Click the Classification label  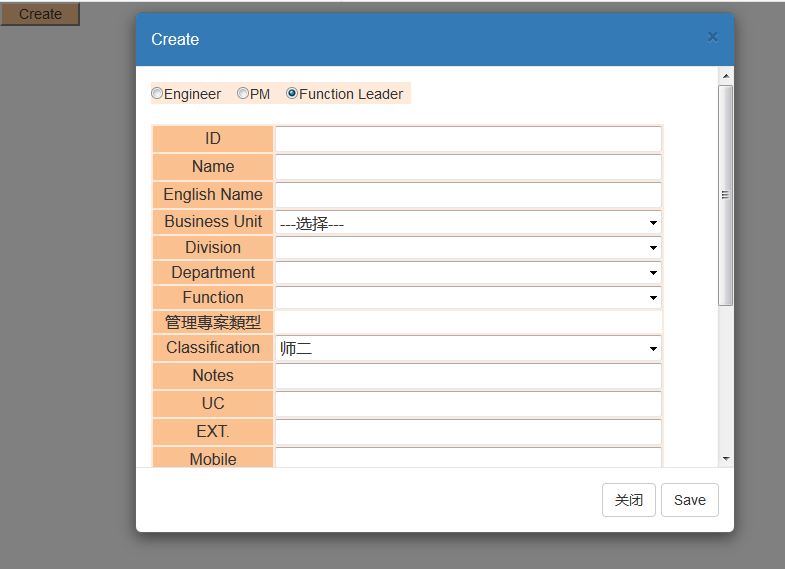click(x=213, y=347)
